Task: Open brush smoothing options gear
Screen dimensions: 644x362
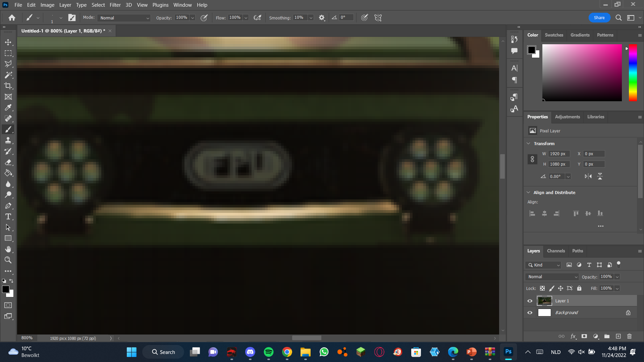Action: (322, 18)
